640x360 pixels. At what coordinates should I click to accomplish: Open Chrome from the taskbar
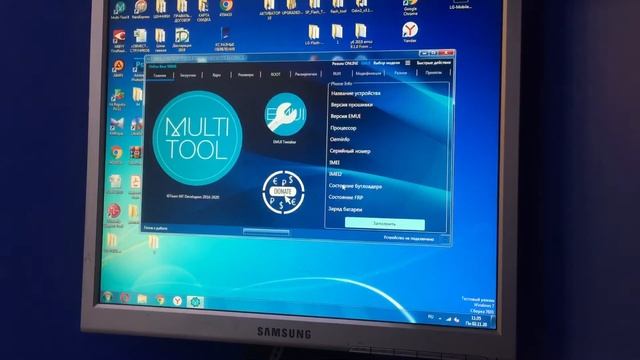coord(160,300)
